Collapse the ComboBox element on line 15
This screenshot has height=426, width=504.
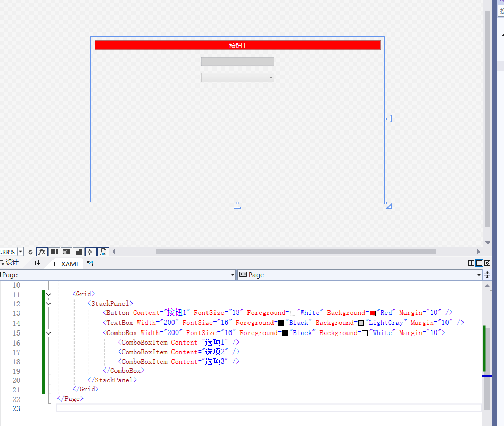tap(49, 333)
